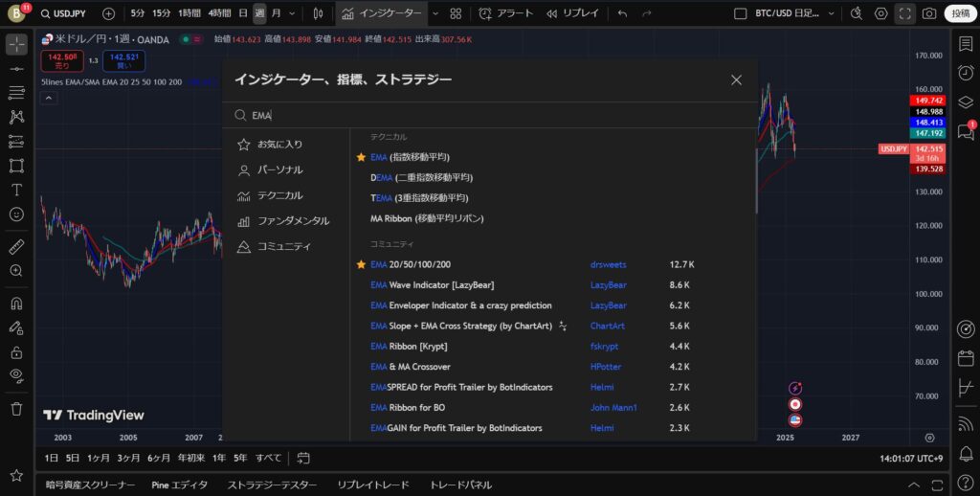
Task: Open author link LazyBear for EMA Wave
Action: click(608, 285)
